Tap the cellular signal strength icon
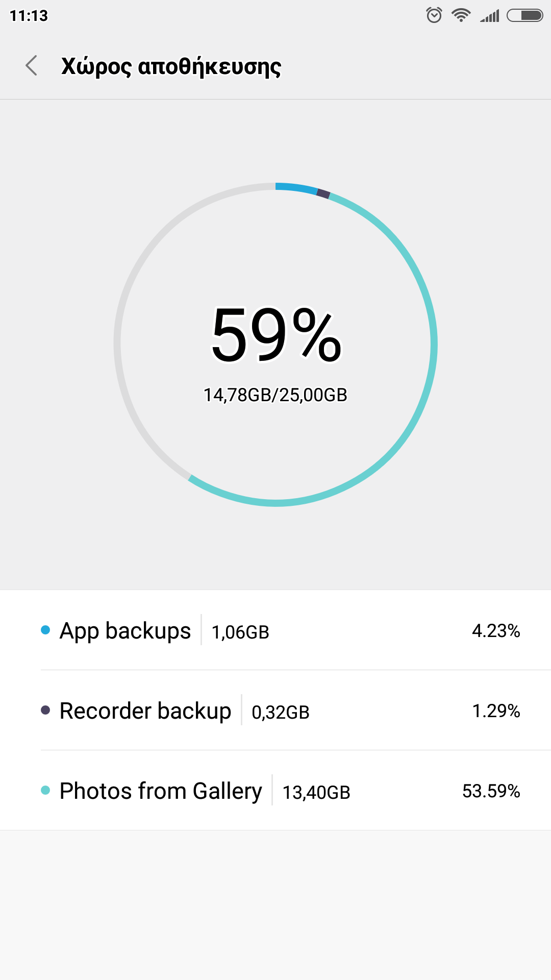The width and height of the screenshot is (551, 980). 490,16
